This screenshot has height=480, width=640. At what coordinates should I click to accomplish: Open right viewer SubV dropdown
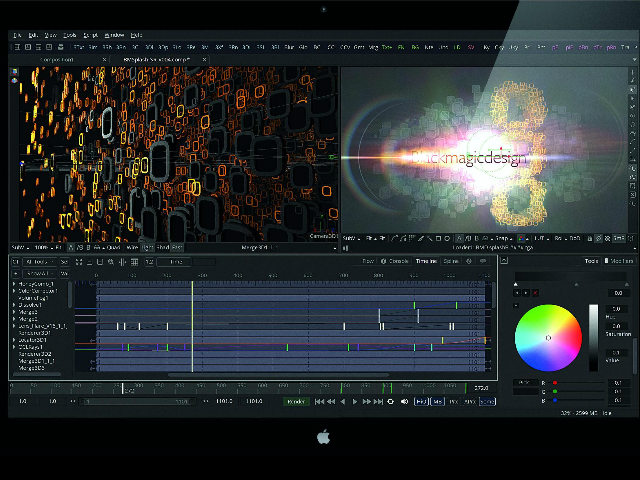351,238
